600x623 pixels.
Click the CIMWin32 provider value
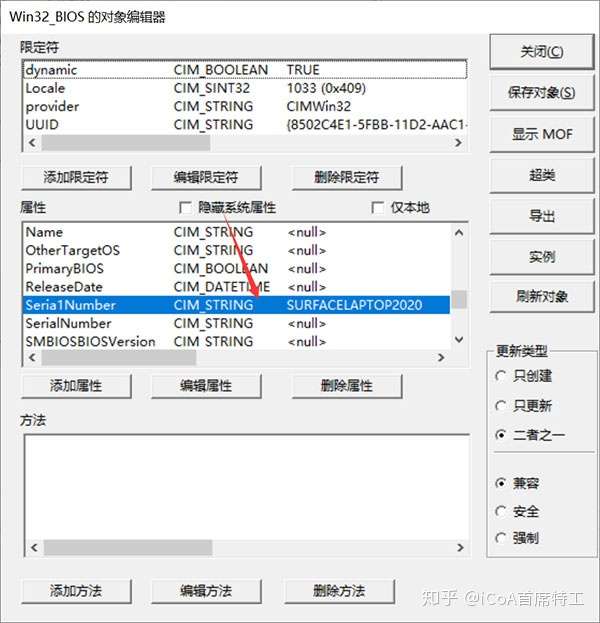point(319,106)
